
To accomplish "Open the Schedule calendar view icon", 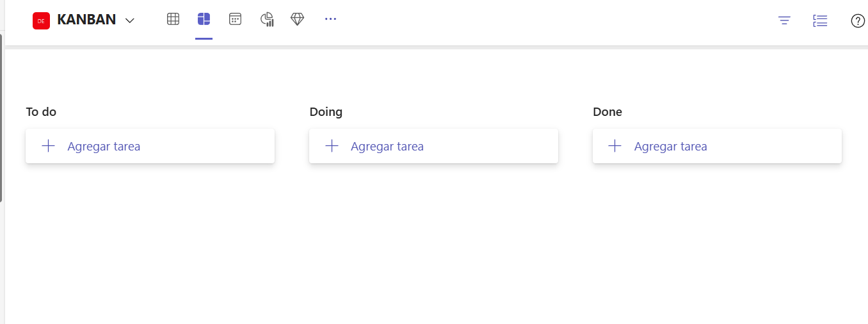I will coord(235,19).
